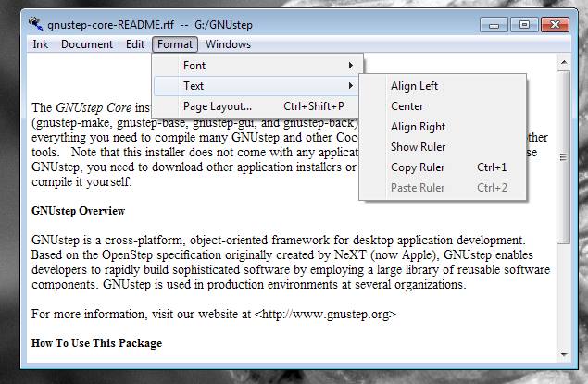Maximize the GNUstep document window

point(524,24)
